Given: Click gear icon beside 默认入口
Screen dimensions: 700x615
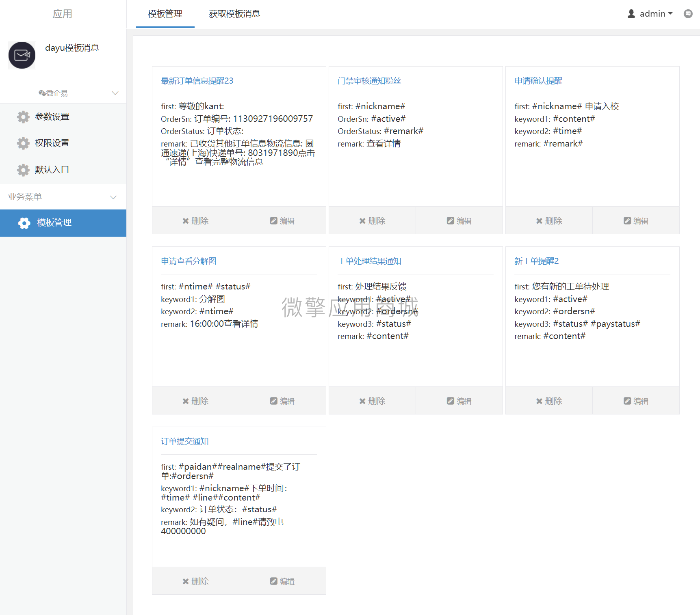Looking at the screenshot, I should (x=23, y=170).
